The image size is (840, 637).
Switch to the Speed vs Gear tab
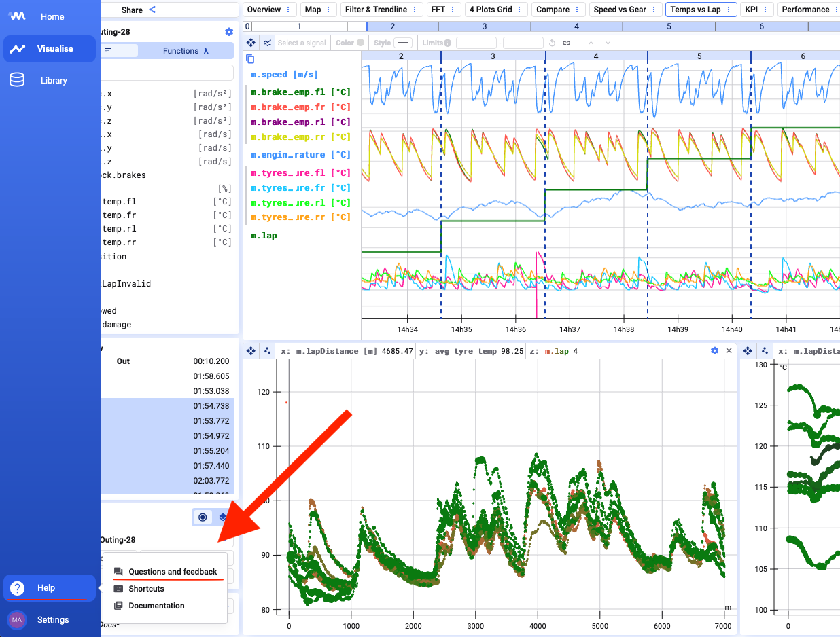tap(619, 10)
